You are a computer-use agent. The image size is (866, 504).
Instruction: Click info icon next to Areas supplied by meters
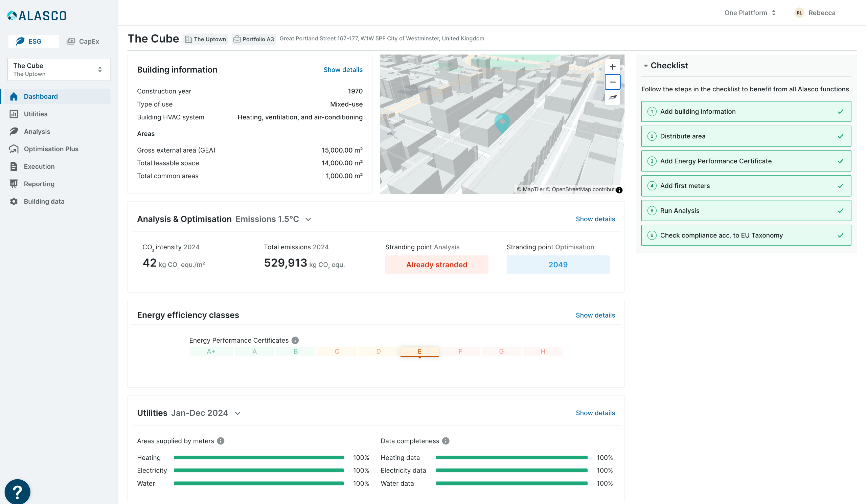[x=221, y=441]
